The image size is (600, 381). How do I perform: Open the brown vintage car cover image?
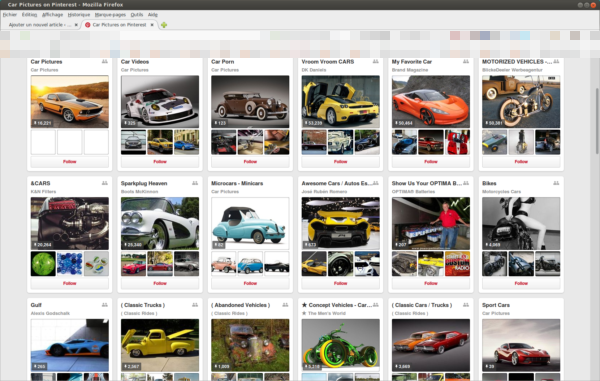(250, 102)
